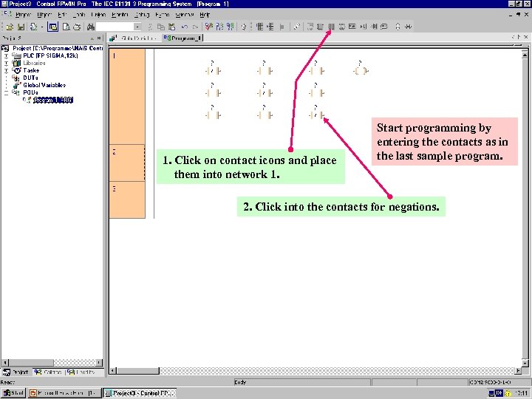This screenshot has height=399, width=532.
Task: Click the red check compile toolbar icon
Action: (208, 27)
